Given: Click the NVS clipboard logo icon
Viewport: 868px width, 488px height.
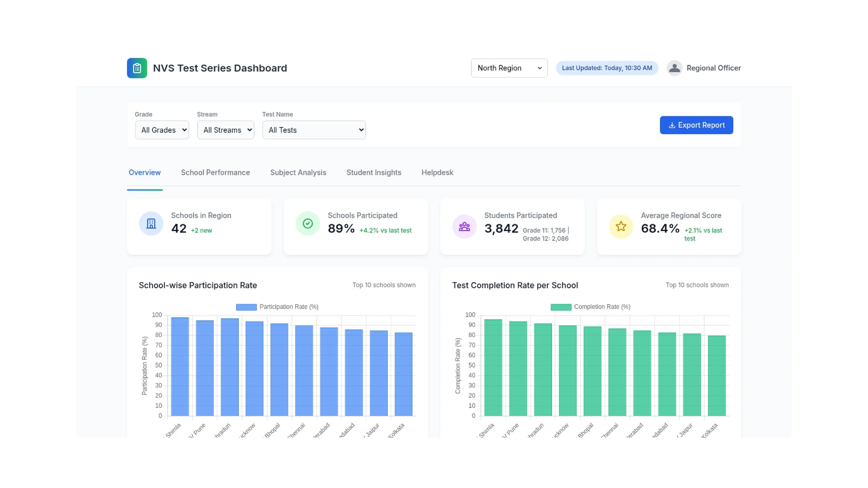Looking at the screenshot, I should point(137,68).
